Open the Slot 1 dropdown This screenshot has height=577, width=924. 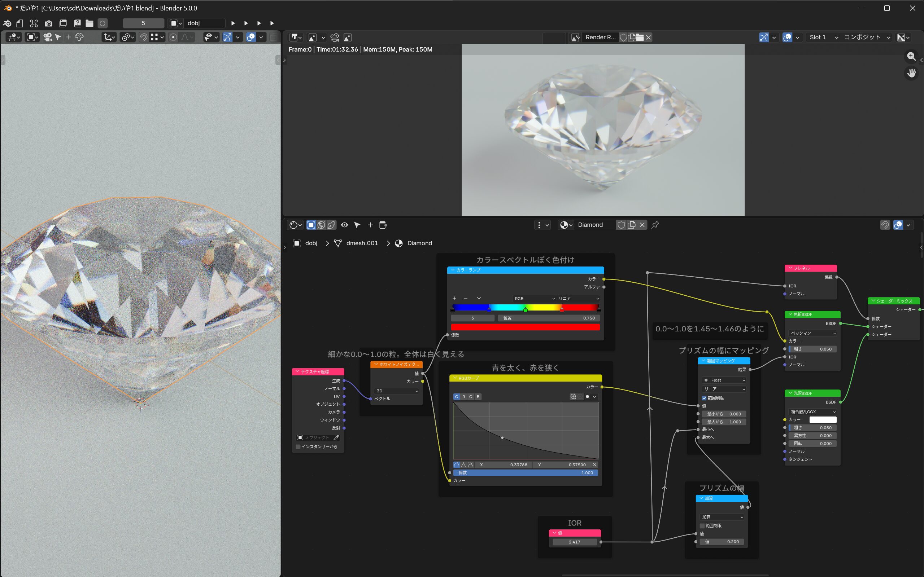coord(824,38)
